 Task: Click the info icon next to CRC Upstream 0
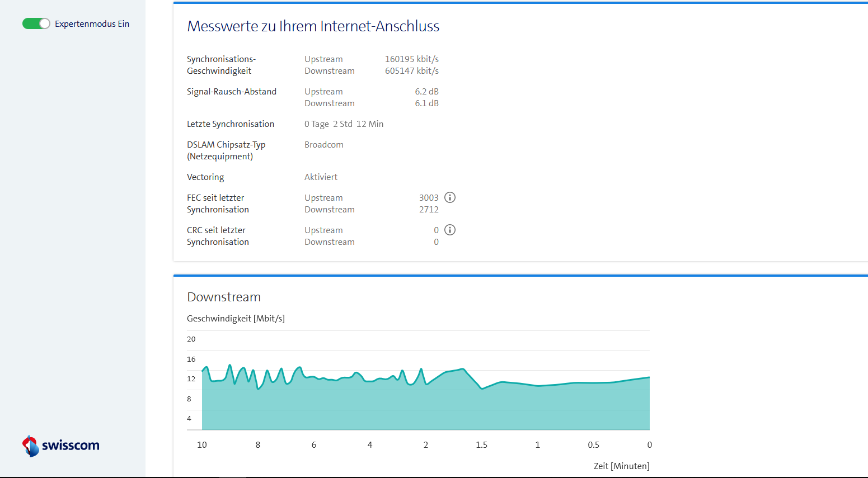[x=450, y=230]
